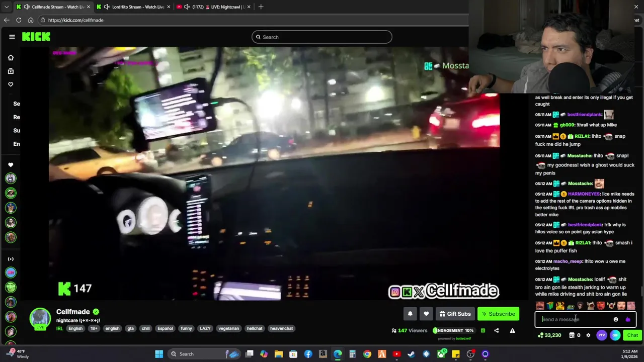Open Microsoft Edge from the taskbar
644x362 pixels.
point(338,354)
